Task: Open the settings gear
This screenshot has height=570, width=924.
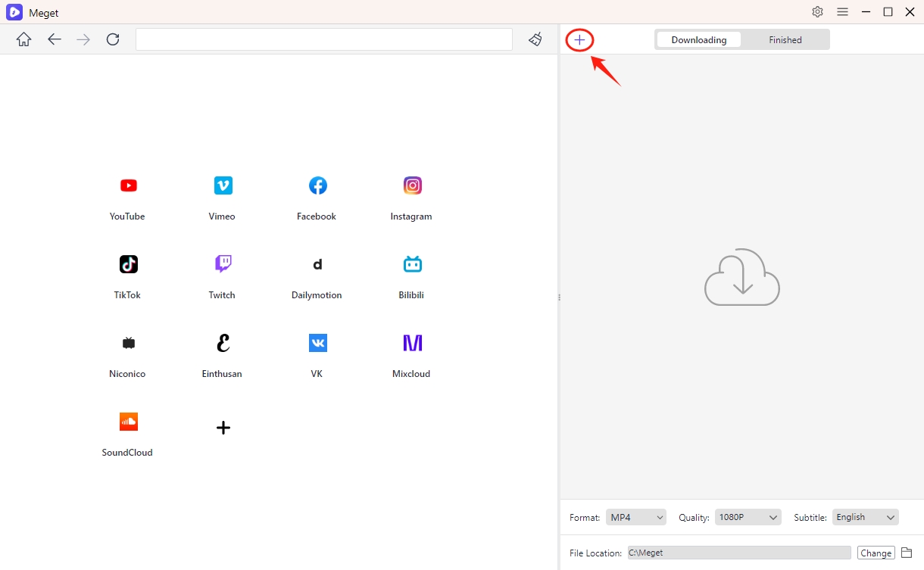Action: pyautogui.click(x=817, y=12)
